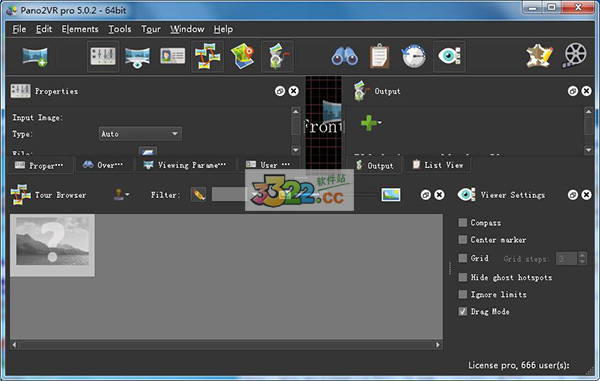Close the Output panel
This screenshot has width=600, height=381.
586,91
